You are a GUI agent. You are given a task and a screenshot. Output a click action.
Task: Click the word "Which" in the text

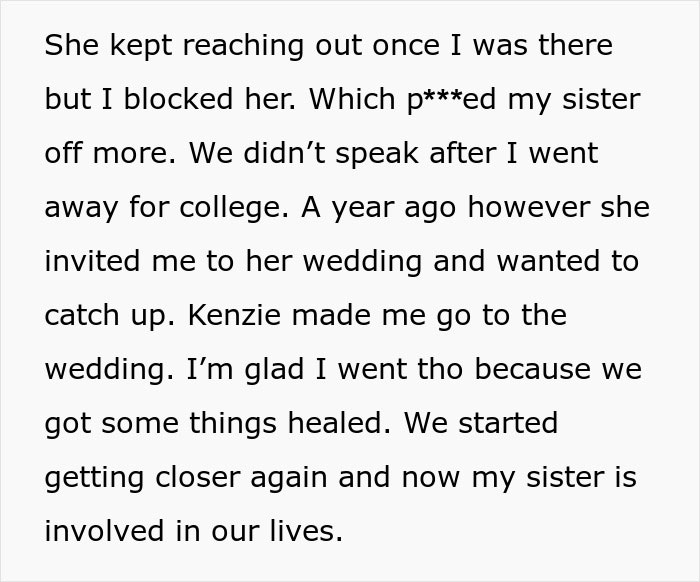tap(351, 99)
